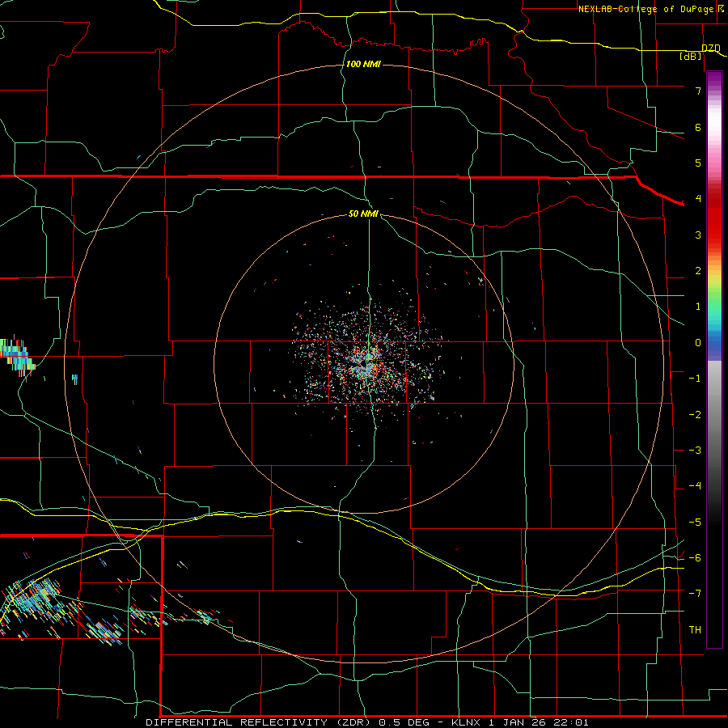Select the 4 value on the scale
Screen dimensions: 728x728
coord(698,199)
